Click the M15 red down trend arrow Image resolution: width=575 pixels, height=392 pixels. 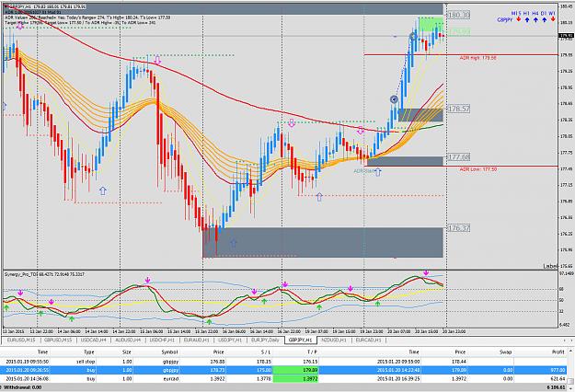[519, 19]
